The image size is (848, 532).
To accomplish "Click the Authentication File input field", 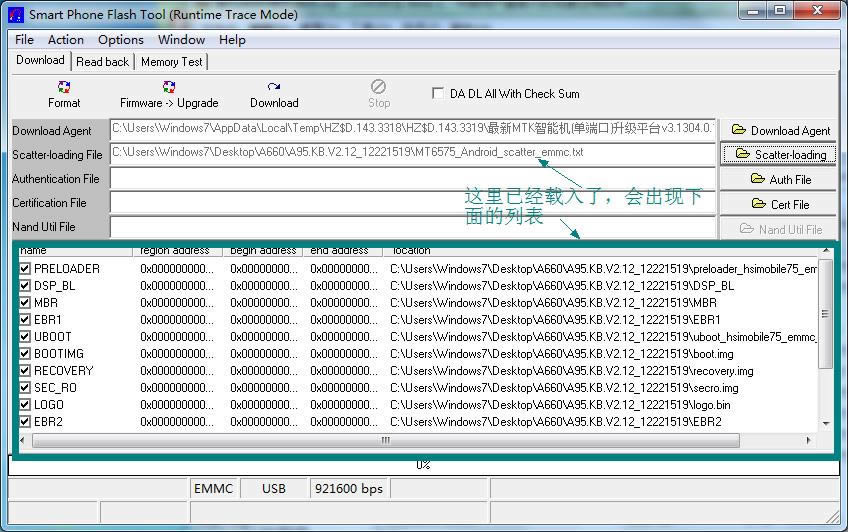I will tap(412, 179).
